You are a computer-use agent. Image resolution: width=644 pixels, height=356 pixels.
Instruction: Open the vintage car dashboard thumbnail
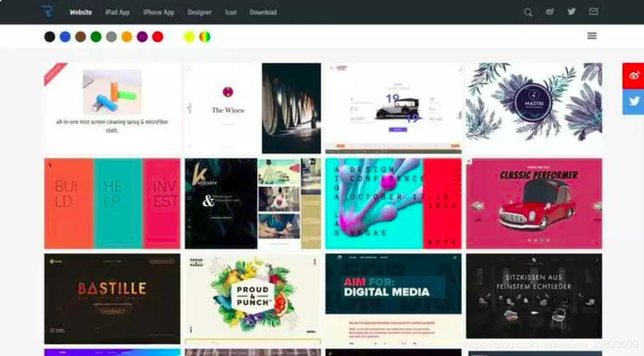coord(393,108)
